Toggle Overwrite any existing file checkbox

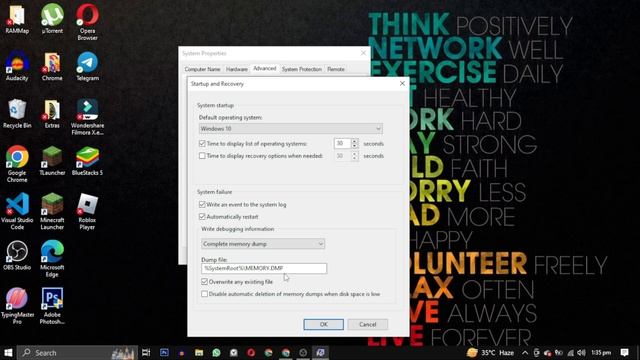click(204, 282)
